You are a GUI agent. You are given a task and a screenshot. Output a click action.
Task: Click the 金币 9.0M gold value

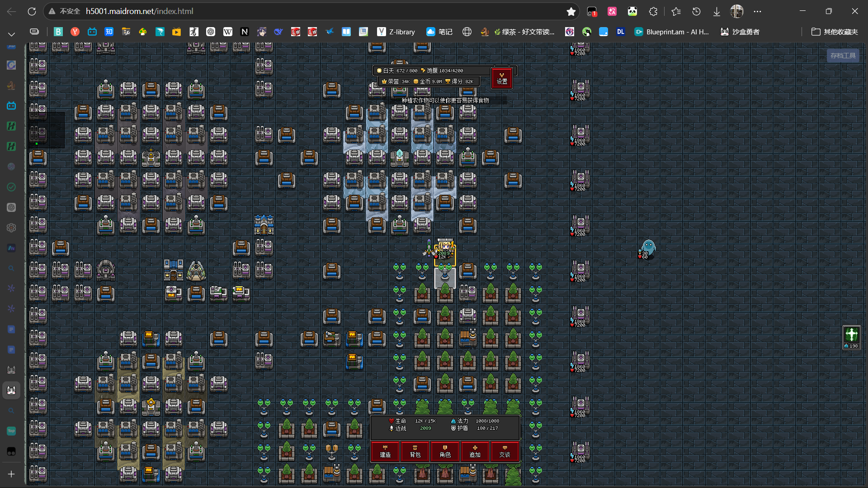tap(428, 81)
